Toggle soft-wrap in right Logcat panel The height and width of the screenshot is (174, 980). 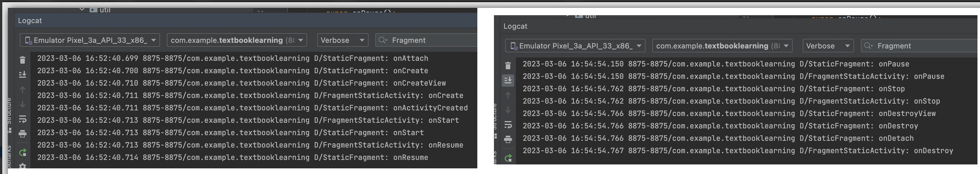click(x=508, y=125)
